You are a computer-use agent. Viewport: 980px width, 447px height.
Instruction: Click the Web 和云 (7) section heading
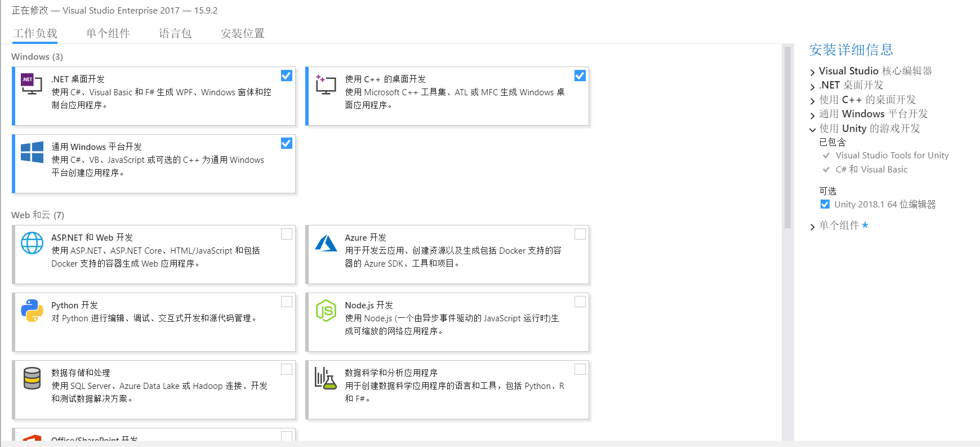click(38, 215)
